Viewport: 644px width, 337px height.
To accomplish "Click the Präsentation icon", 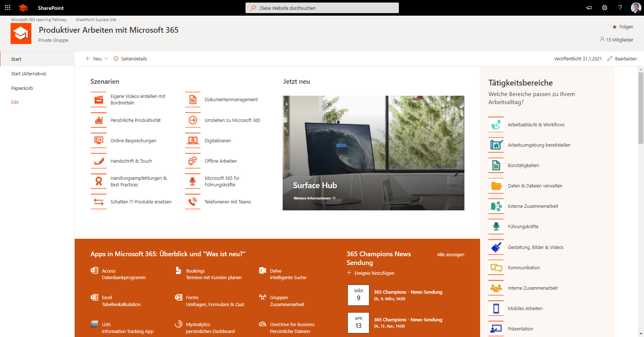I will (496, 329).
